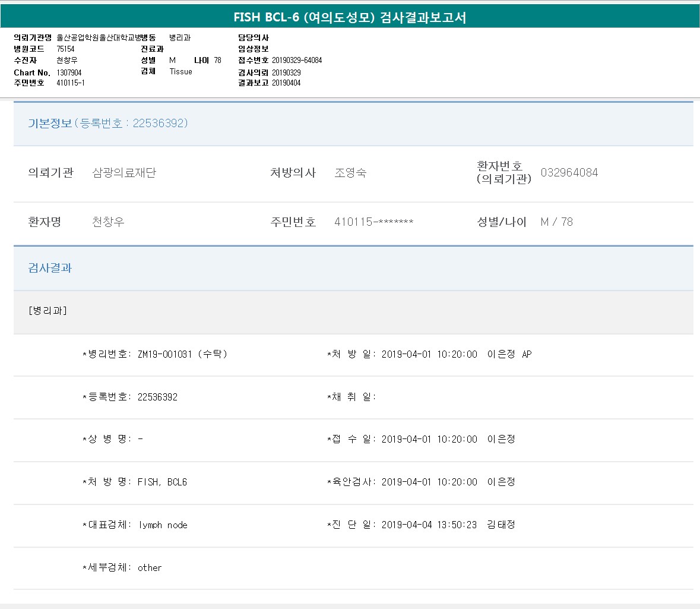Click the FISH BCL-6 report title banner
This screenshot has height=609, width=700.
point(350,17)
